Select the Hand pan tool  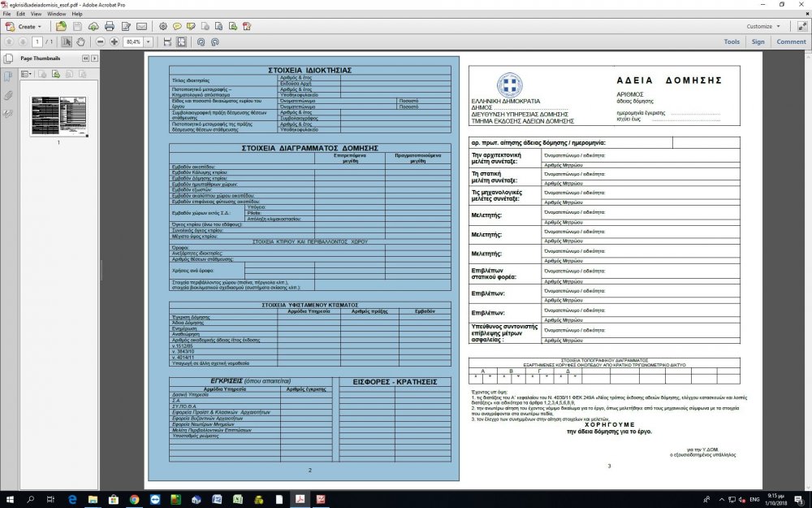pyautogui.click(x=82, y=41)
